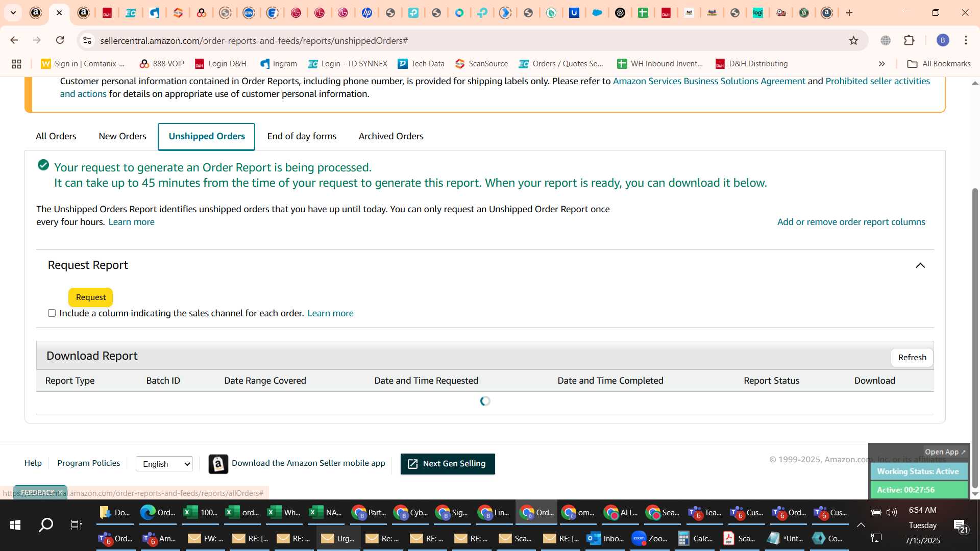Open the Extensions puzzle icon
Screen dimensions: 980x551
pyautogui.click(x=909, y=40)
